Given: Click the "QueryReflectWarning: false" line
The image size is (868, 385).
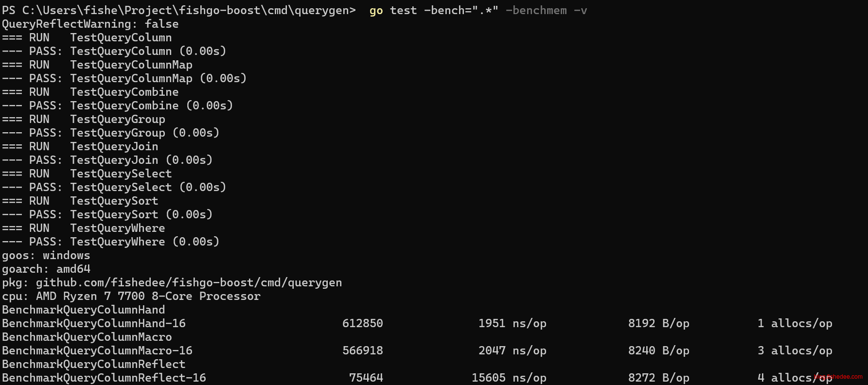Looking at the screenshot, I should [90, 24].
